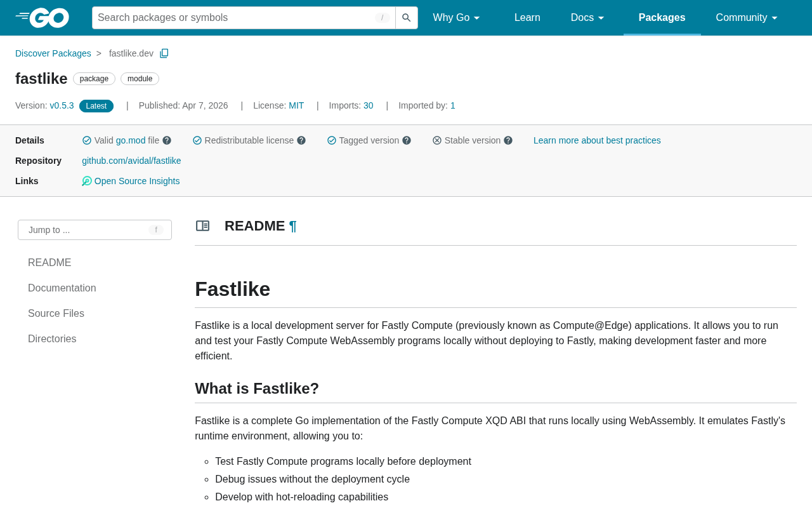Copy the fastlike.dev path to clipboard
Screen dimensions: 812x508
click(164, 53)
